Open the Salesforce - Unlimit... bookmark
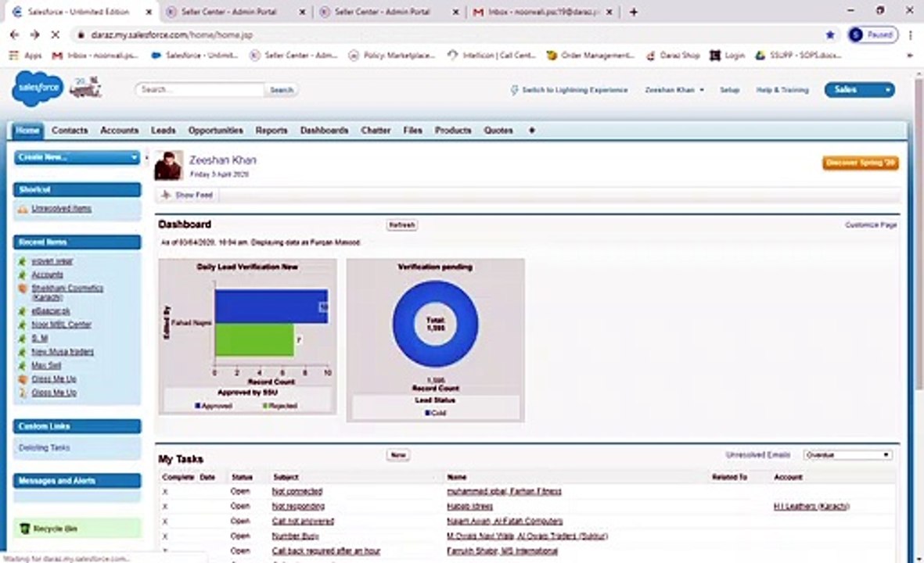Screen dimensions: 924x563 pyautogui.click(x=195, y=56)
